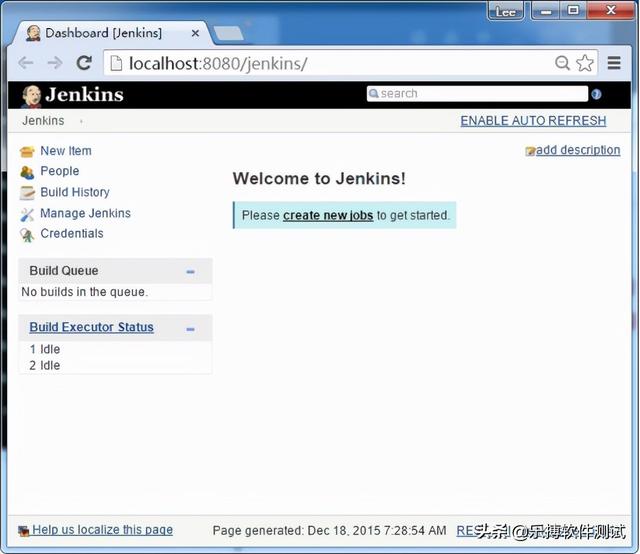The height and width of the screenshot is (554, 640).
Task: Open the New Item link
Action: coord(66,151)
